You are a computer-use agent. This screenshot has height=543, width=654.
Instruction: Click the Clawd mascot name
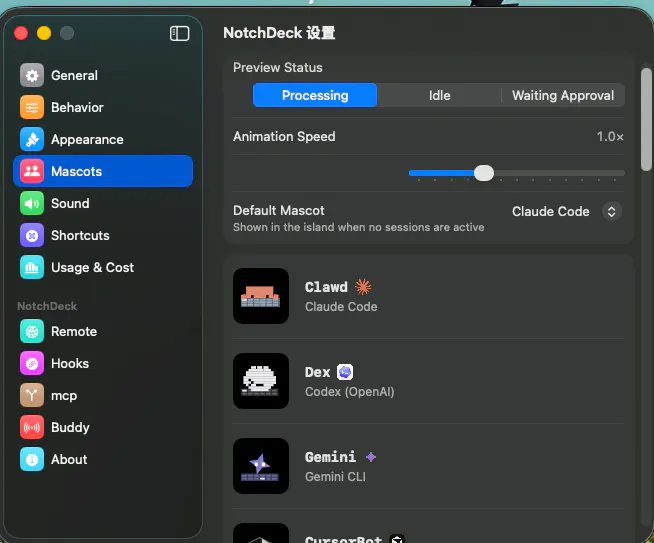[326, 287]
